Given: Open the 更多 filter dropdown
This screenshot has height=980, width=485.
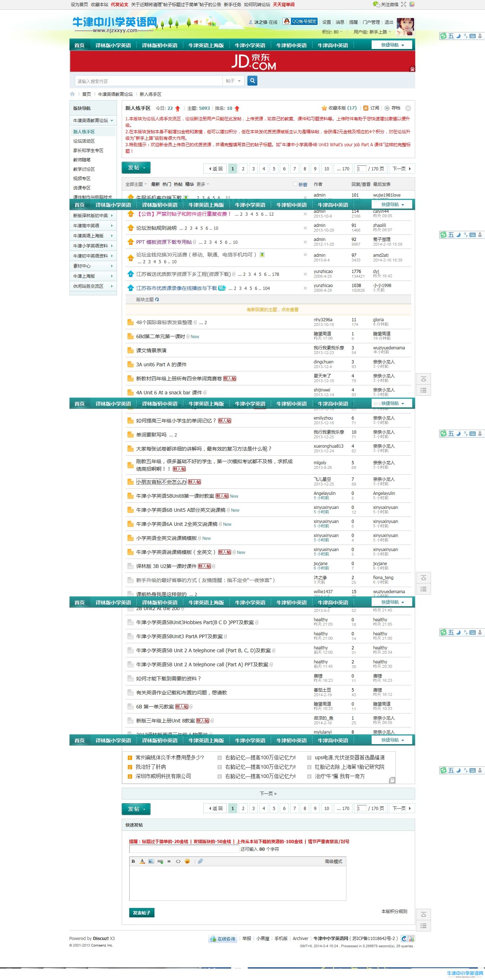Looking at the screenshot, I should tap(203, 184).
